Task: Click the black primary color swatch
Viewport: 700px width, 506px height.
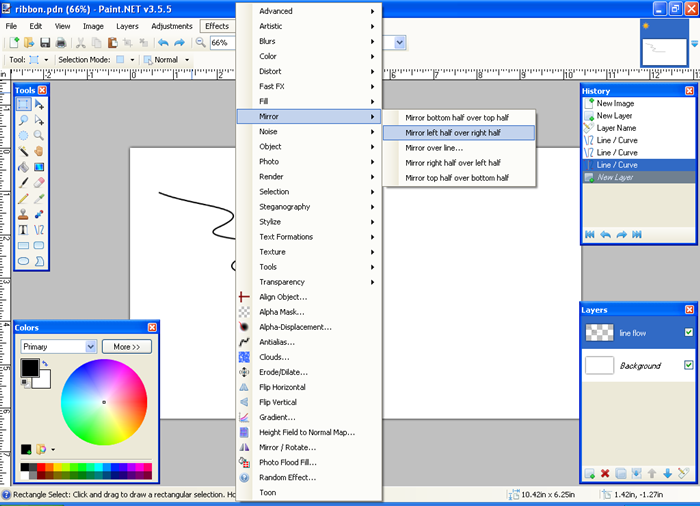Action: 30,368
